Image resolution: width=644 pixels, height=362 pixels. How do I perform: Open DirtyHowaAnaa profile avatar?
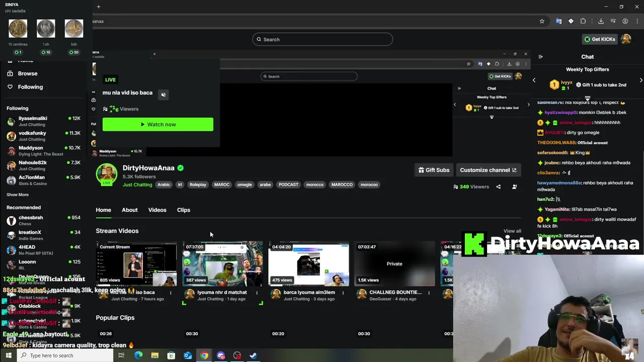[x=107, y=174]
